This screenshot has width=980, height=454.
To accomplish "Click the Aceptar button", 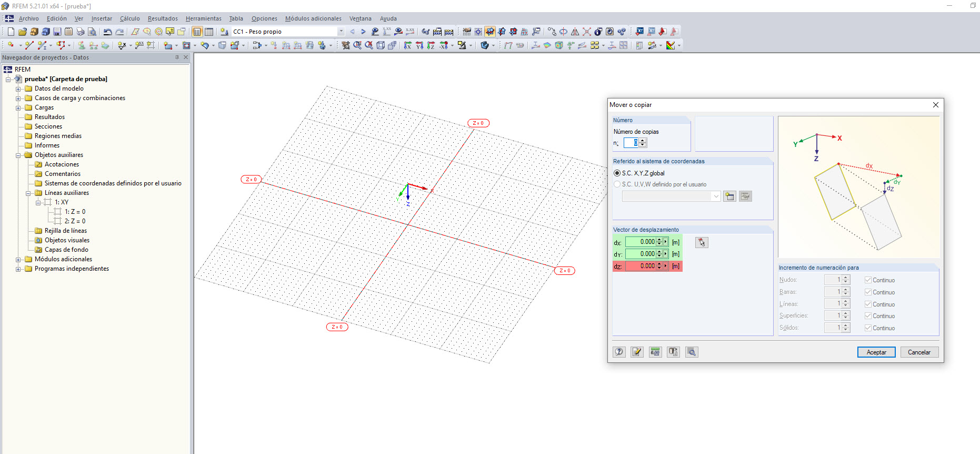I will (876, 352).
